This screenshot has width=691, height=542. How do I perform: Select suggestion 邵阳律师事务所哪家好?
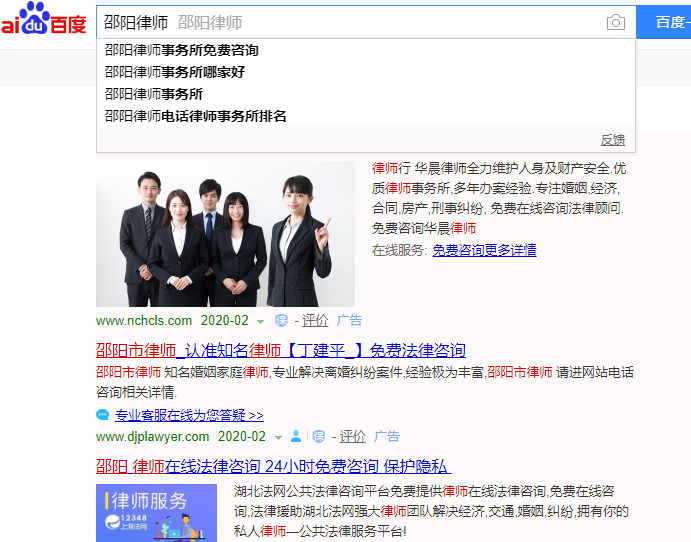[174, 72]
